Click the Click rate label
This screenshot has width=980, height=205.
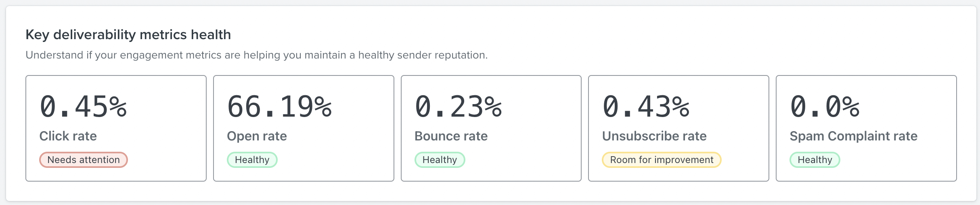click(68, 136)
